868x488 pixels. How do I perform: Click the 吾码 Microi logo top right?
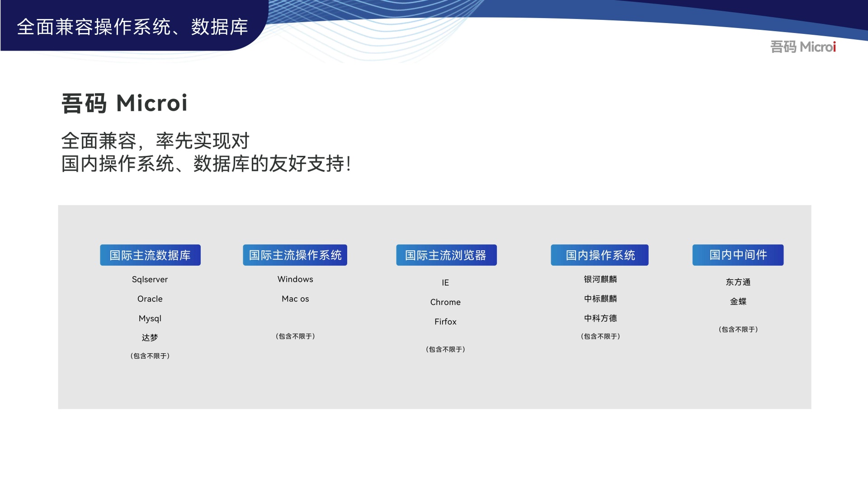(803, 47)
